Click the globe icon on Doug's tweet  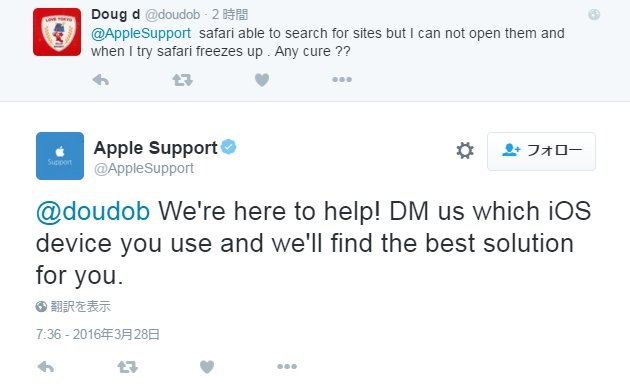pyautogui.click(x=594, y=15)
